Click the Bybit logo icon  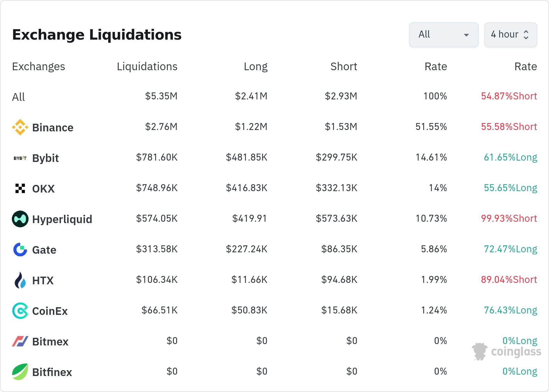pos(20,158)
